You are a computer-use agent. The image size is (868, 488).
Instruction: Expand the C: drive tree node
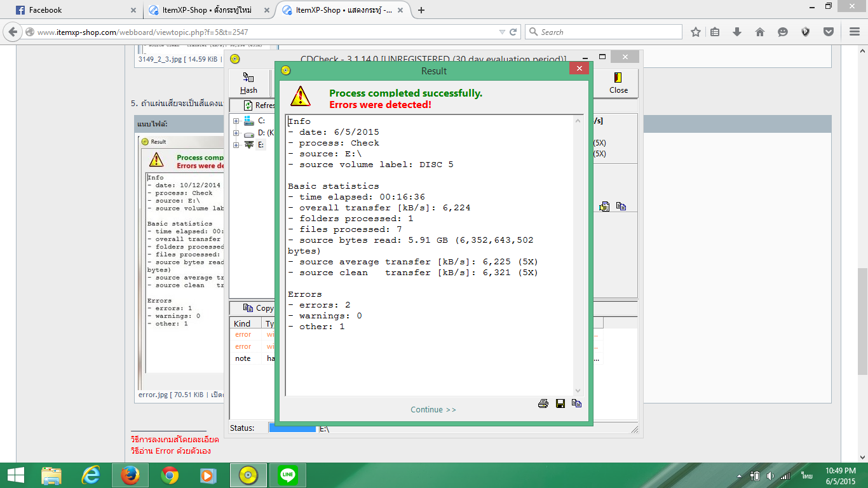[236, 121]
